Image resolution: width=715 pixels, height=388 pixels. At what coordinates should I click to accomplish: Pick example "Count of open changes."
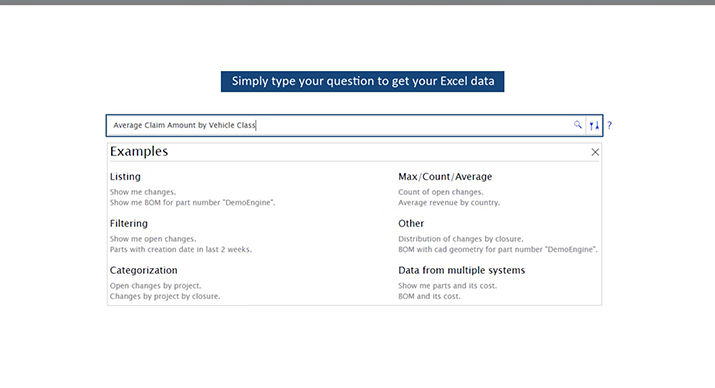click(441, 192)
